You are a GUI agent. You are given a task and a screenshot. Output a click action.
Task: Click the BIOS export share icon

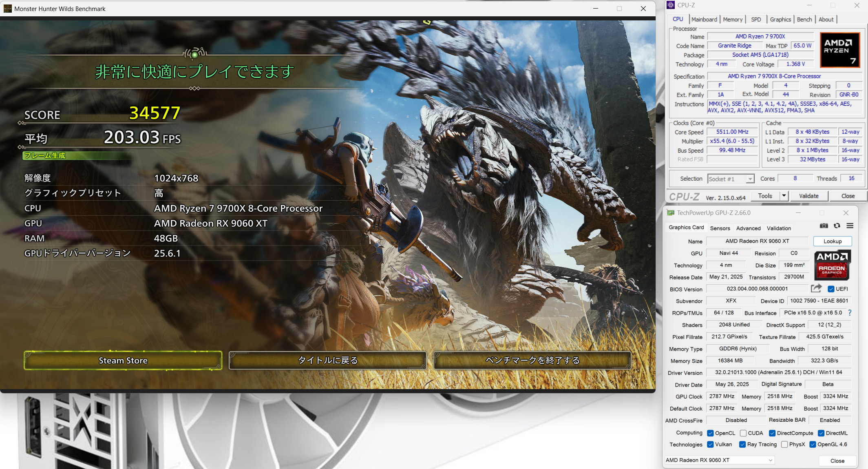tap(816, 288)
